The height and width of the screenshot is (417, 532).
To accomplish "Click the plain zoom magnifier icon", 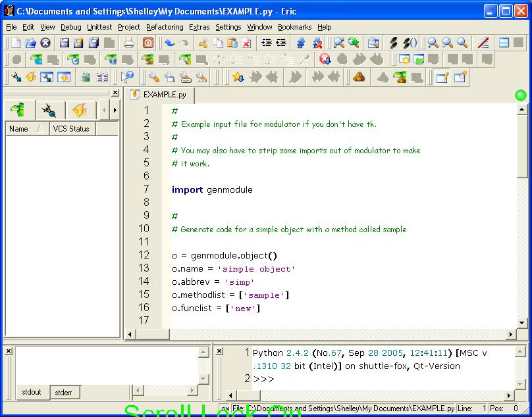I will pyautogui.click(x=462, y=43).
